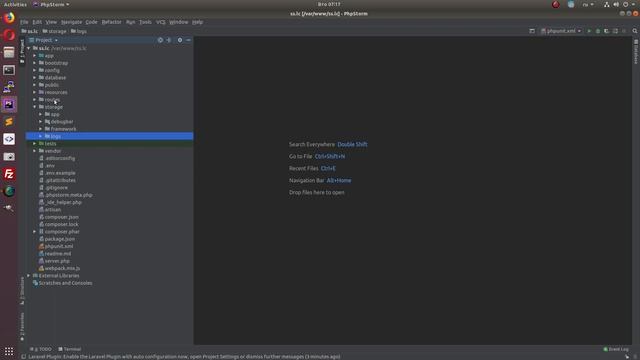Open Opera browser from the dock
Image resolution: width=640 pixels, height=360 pixels.
9,35
